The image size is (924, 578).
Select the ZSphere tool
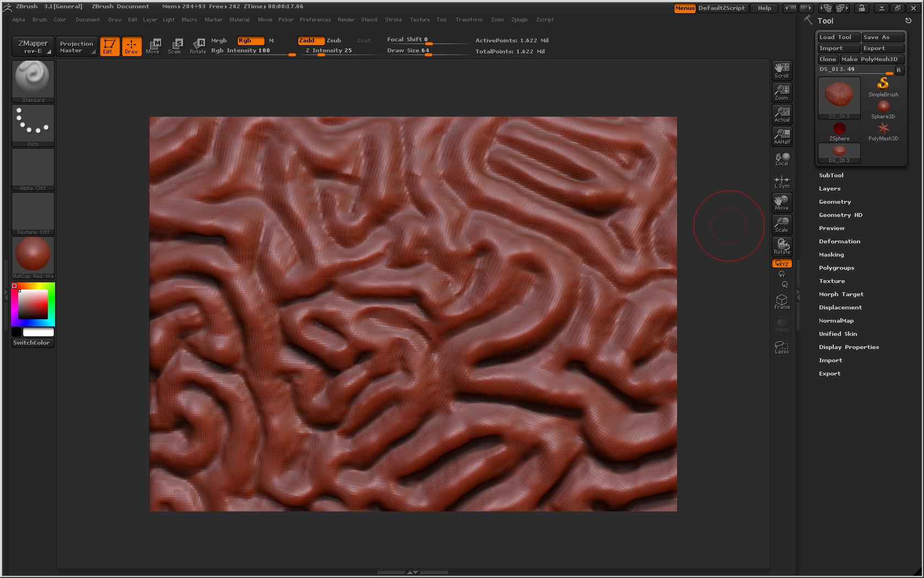click(839, 128)
